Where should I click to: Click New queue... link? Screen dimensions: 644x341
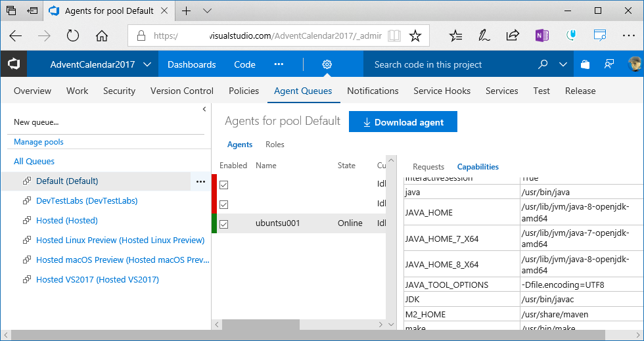click(x=36, y=122)
